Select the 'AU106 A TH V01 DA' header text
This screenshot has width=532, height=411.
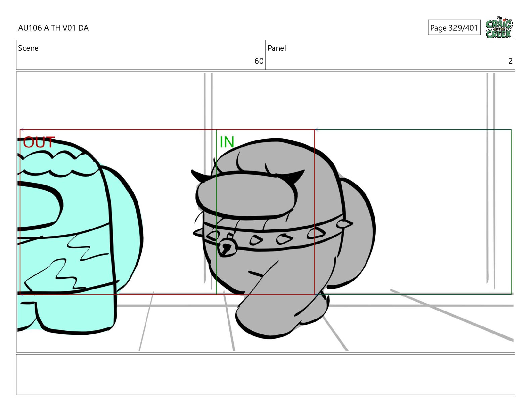pyautogui.click(x=53, y=28)
